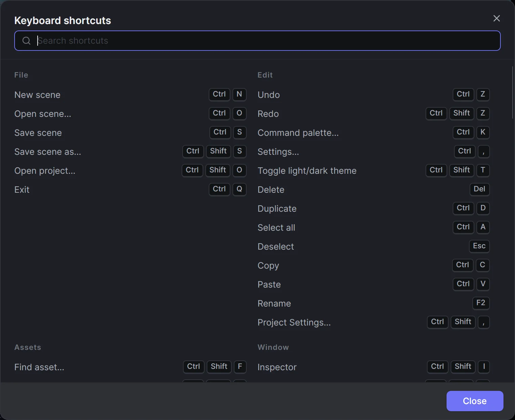
Task: Click the Ctrl keycap in the Undo row
Action: tap(463, 94)
